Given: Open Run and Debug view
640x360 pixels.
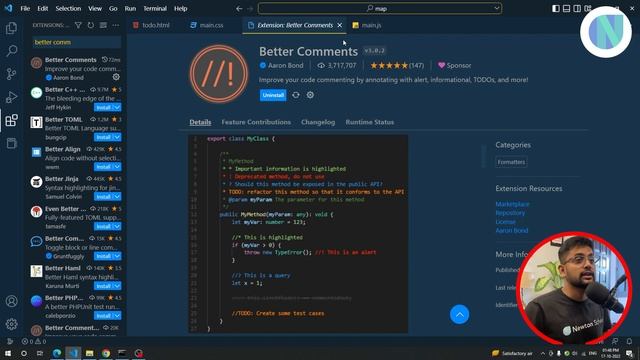Looking at the screenshot, I should point(11,97).
